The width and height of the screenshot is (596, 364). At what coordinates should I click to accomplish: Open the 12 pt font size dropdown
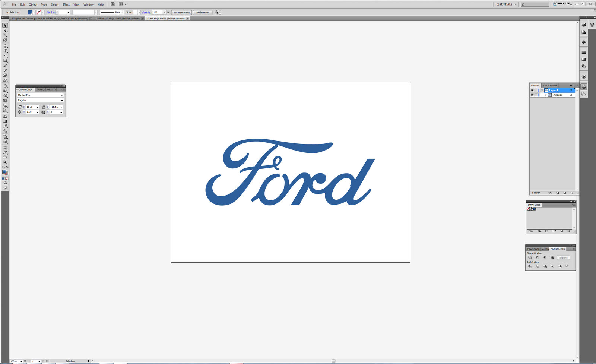pos(38,107)
